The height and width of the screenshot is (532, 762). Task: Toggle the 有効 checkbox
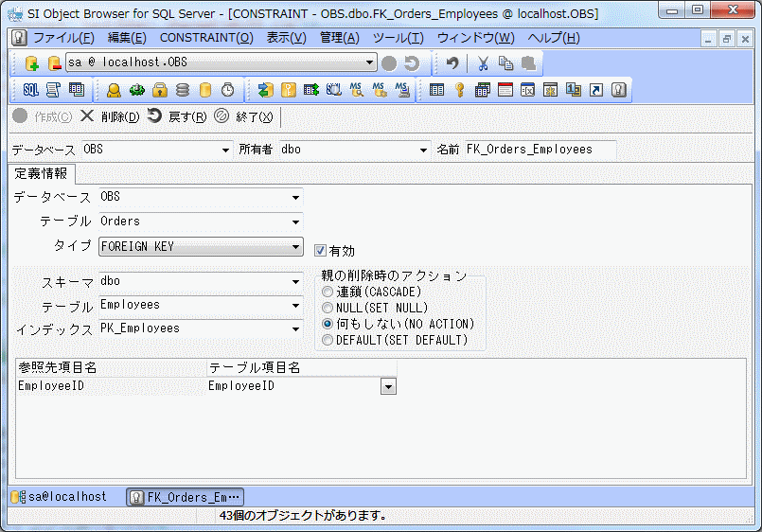tap(320, 251)
